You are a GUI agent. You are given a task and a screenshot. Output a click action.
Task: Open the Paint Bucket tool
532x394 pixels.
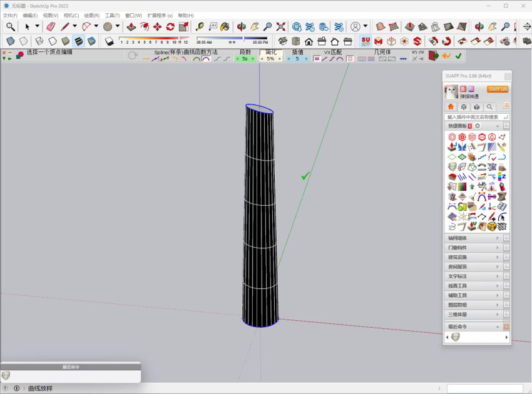tap(225, 26)
